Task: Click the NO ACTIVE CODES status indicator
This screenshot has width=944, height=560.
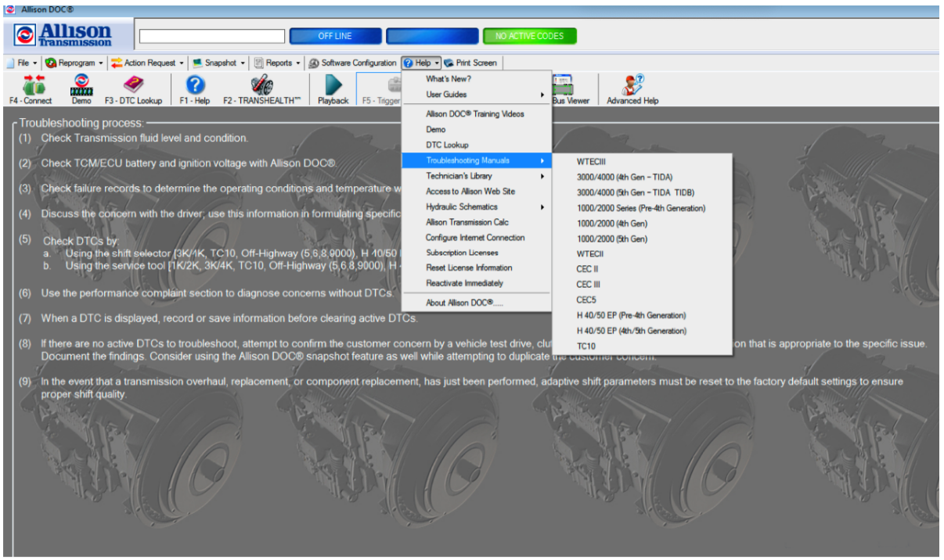Action: point(530,35)
